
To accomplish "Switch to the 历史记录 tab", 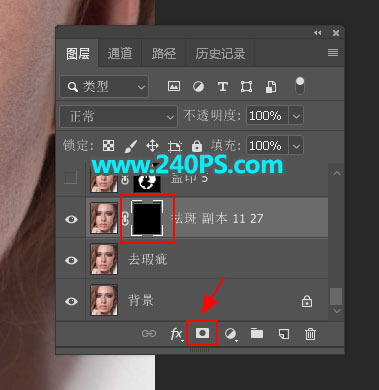I will coord(220,53).
